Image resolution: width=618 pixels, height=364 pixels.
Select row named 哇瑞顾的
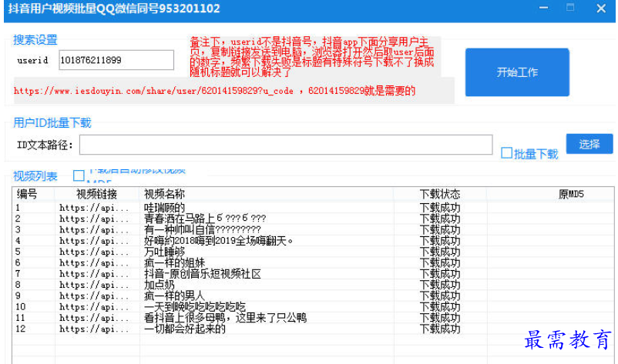314,207
